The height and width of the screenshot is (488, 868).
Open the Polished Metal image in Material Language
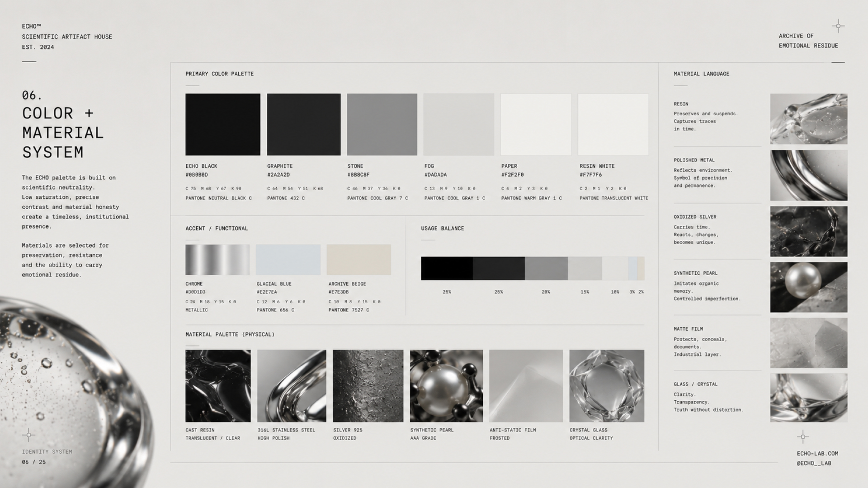pyautogui.click(x=809, y=175)
